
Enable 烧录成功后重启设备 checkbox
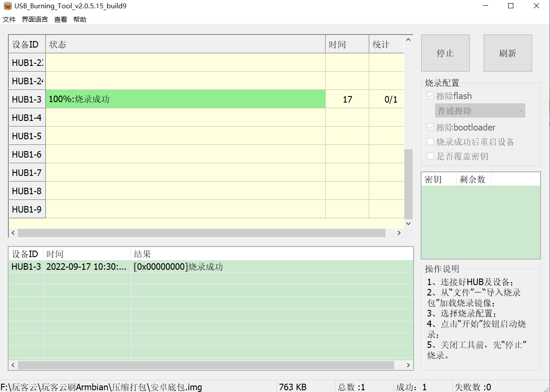coord(430,142)
